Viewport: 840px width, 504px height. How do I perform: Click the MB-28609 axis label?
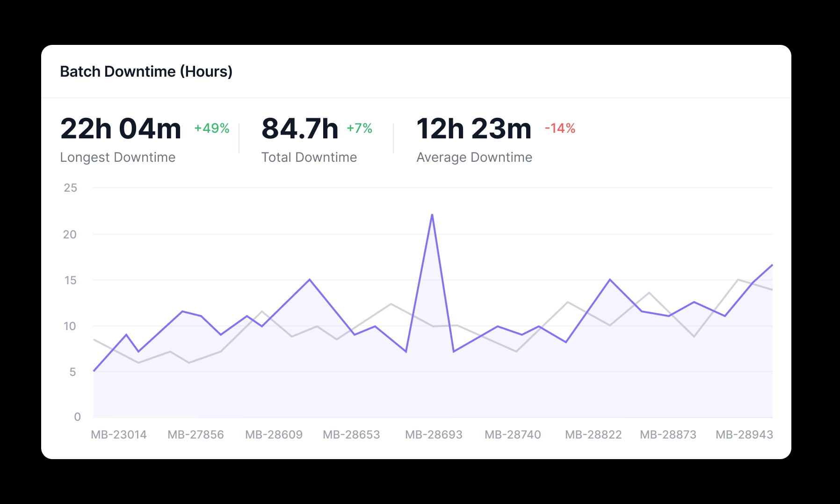(274, 435)
